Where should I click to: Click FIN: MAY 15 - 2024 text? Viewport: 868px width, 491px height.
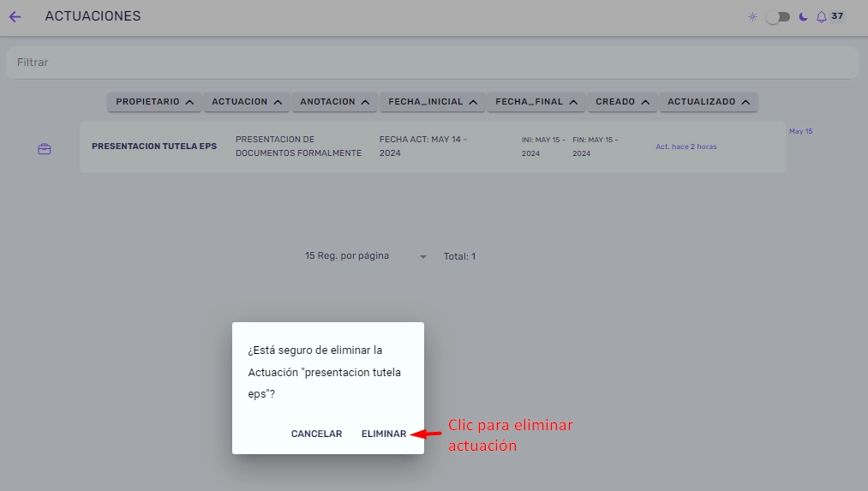point(595,147)
